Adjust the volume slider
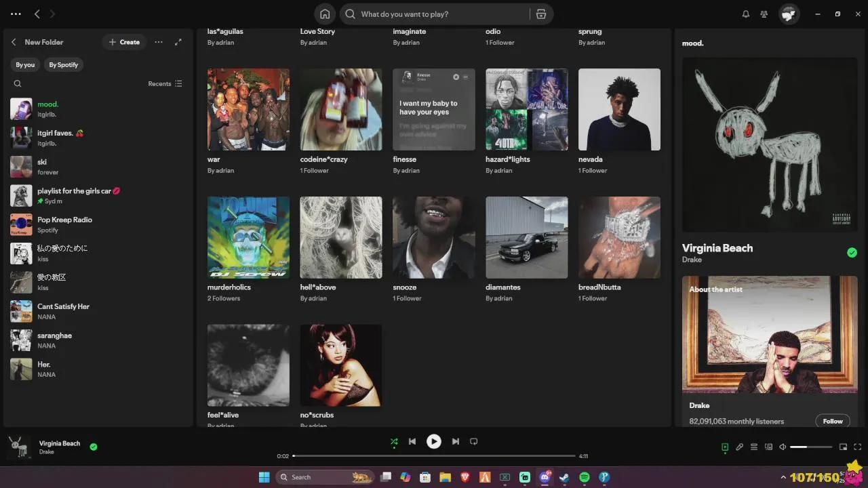Image resolution: width=868 pixels, height=488 pixels. pos(811,447)
